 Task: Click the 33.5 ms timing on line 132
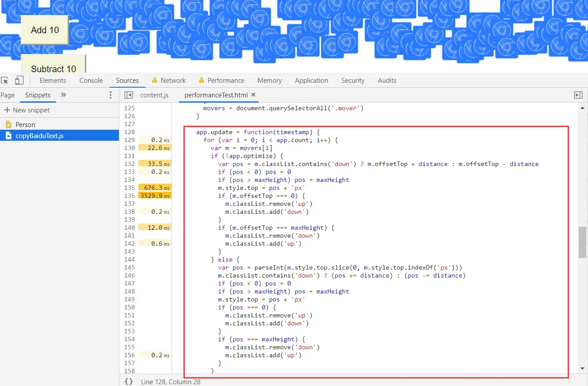pos(155,164)
